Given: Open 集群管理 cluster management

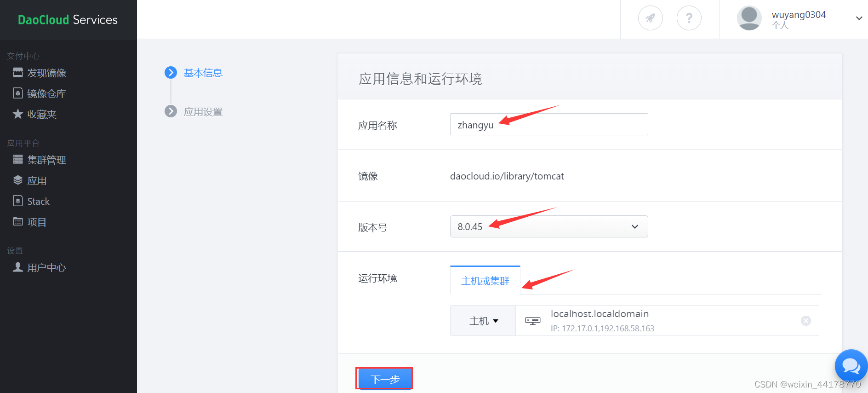Looking at the screenshot, I should click(x=46, y=160).
